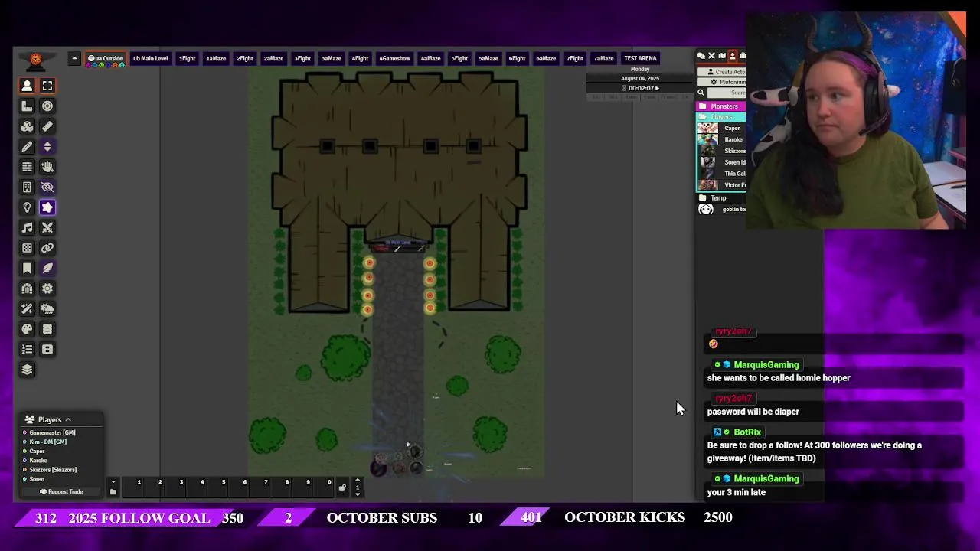The height and width of the screenshot is (551, 980).
Task: Switch to the 0b Main Level scene
Action: pos(150,58)
